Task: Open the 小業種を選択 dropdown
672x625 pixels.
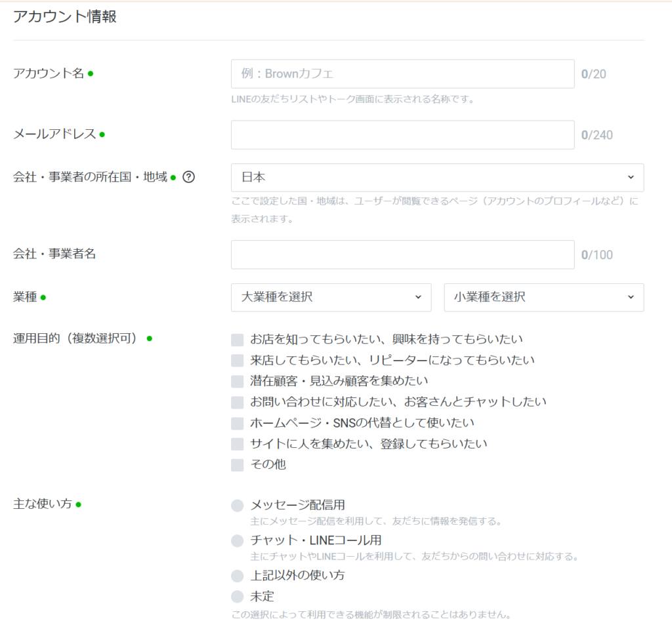Action: pos(543,297)
